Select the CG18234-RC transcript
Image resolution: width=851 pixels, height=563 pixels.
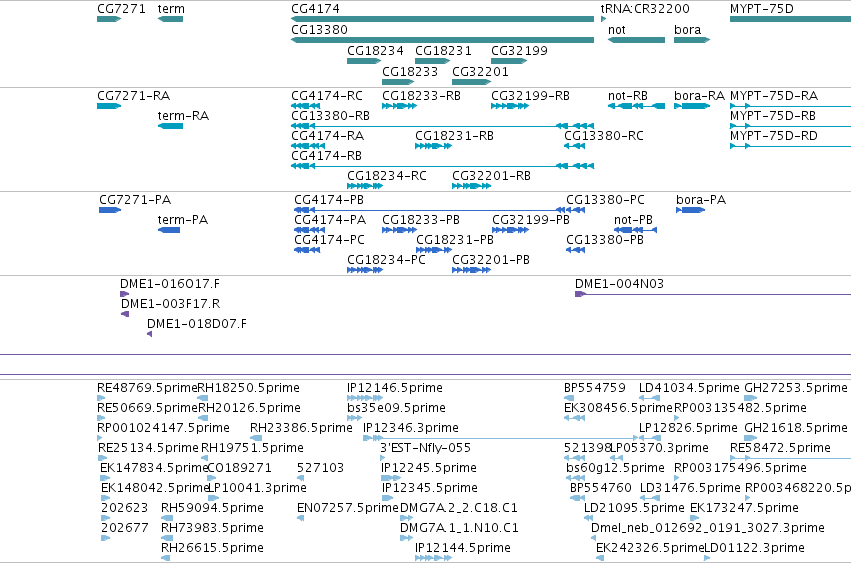tap(365, 186)
